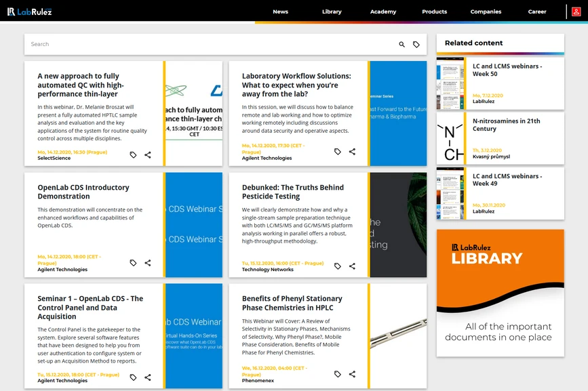Screen dimensions: 588x391
Task: Open 'N-nitrosamines in 21th Century' related item
Action: coord(506,125)
